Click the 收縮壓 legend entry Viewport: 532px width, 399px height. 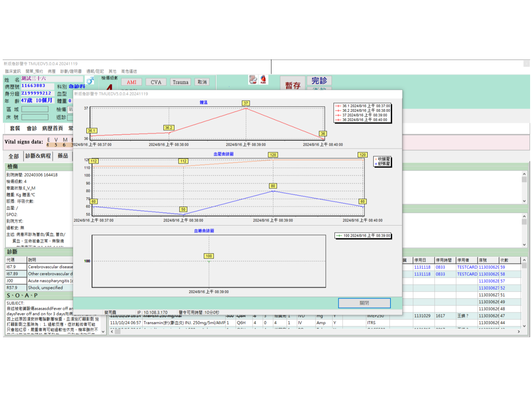point(382,159)
